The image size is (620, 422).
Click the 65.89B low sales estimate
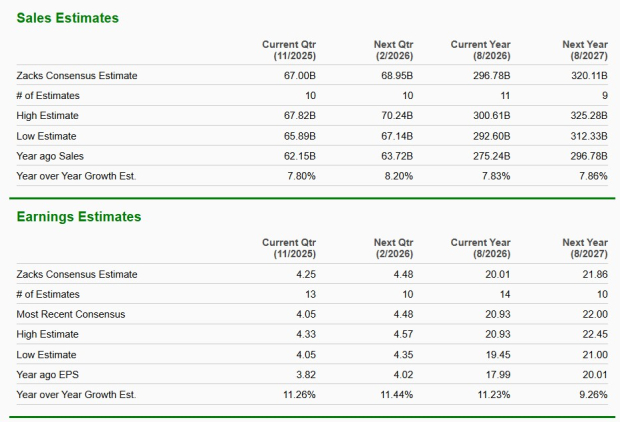click(x=299, y=136)
